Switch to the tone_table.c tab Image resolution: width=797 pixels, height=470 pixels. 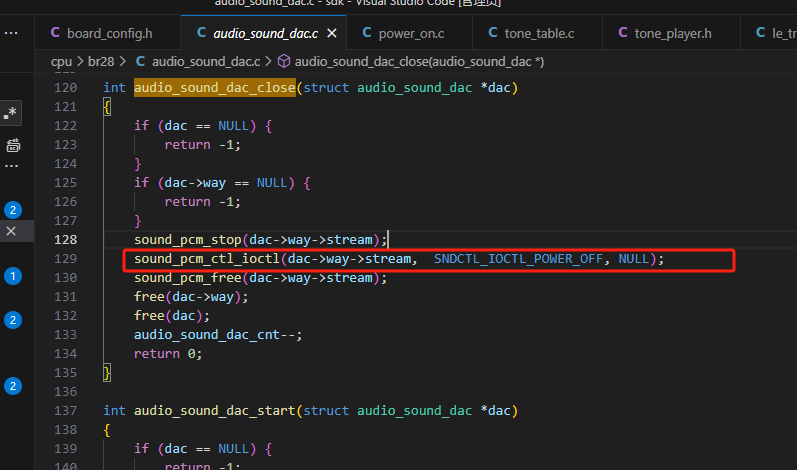click(x=538, y=34)
